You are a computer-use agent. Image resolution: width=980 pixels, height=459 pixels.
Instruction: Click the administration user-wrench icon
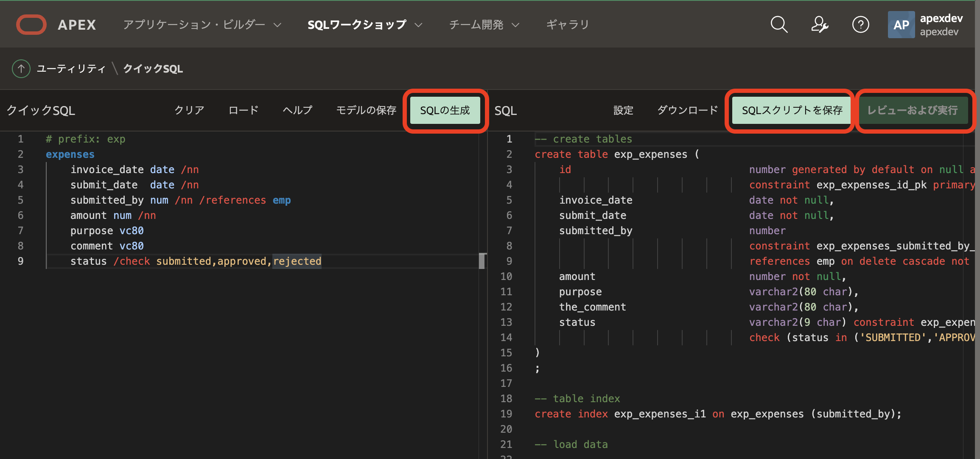click(x=820, y=25)
